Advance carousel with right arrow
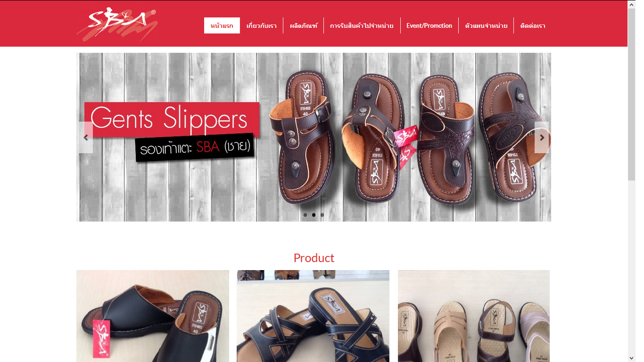644x362 pixels. 542,137
